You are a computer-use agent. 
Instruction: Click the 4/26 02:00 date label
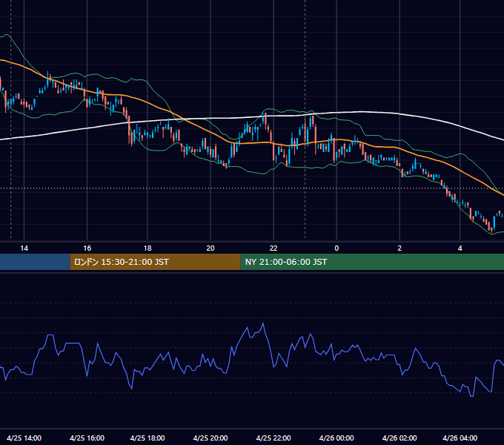(399, 438)
